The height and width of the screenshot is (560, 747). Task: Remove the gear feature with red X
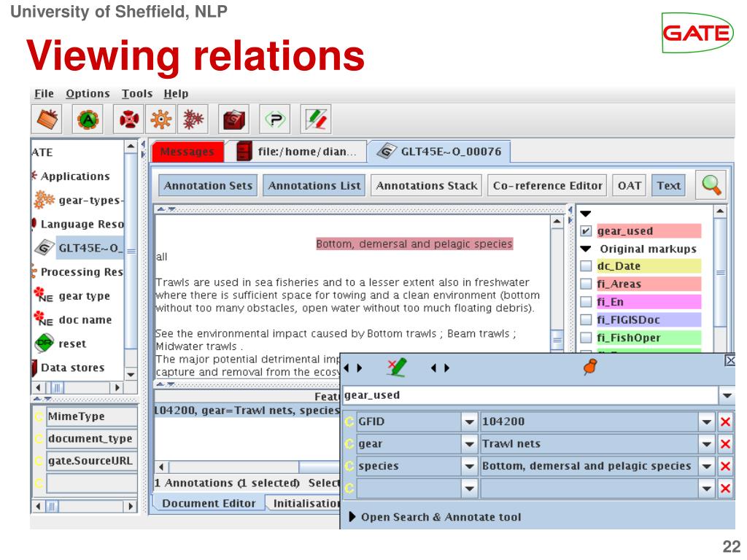coord(725,444)
